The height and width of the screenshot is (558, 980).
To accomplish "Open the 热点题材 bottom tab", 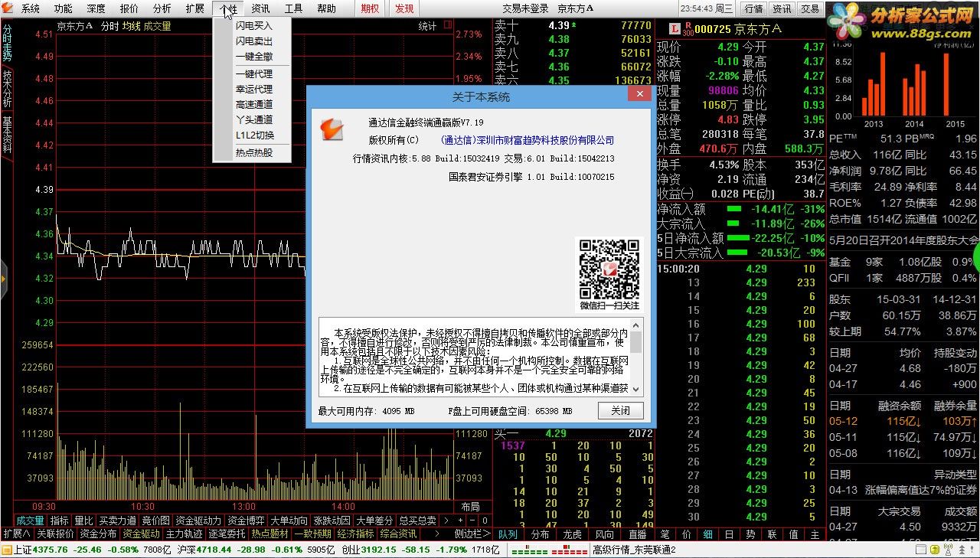I will [269, 534].
